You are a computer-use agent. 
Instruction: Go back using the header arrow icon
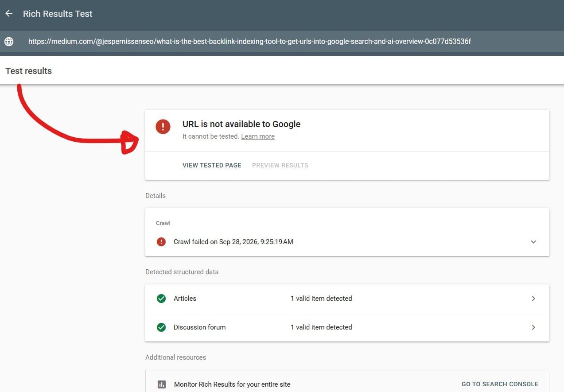point(9,14)
